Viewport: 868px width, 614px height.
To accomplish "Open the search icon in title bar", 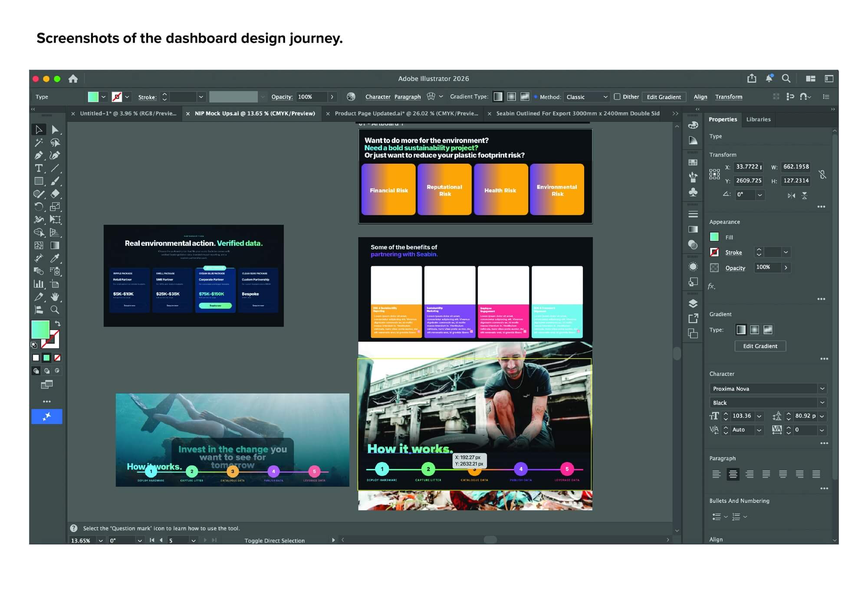I will click(x=786, y=78).
